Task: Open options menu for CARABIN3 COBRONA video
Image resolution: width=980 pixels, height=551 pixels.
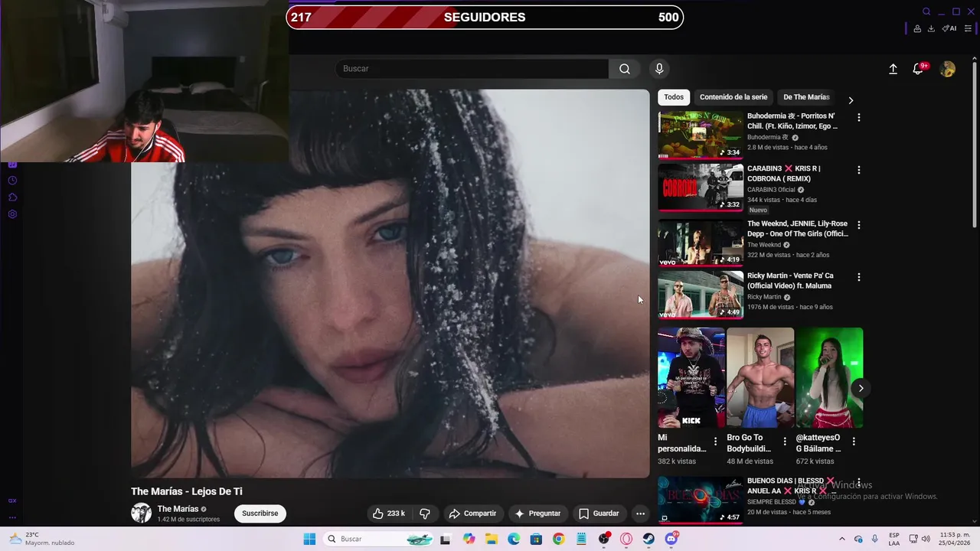Action: 859,170
